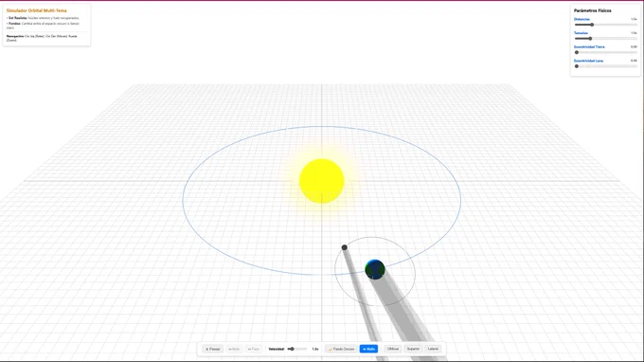
Task: Adjust the Excentricidad Luna slider
Action: (x=606, y=66)
